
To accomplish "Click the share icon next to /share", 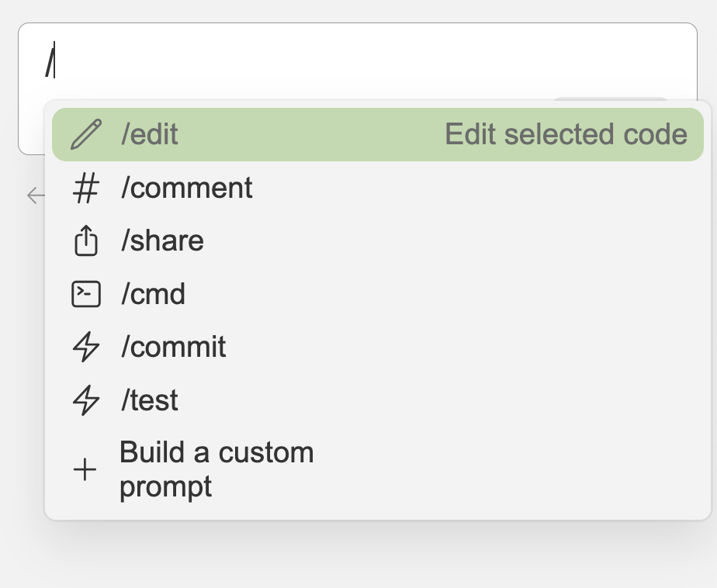I will pyautogui.click(x=85, y=241).
